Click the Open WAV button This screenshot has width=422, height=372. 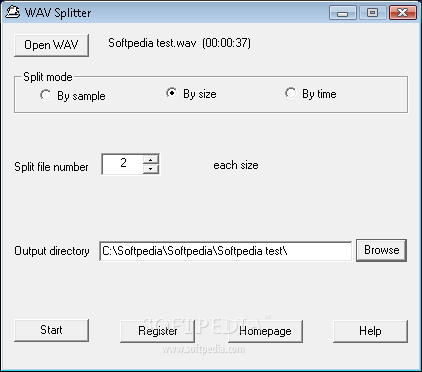(x=51, y=45)
